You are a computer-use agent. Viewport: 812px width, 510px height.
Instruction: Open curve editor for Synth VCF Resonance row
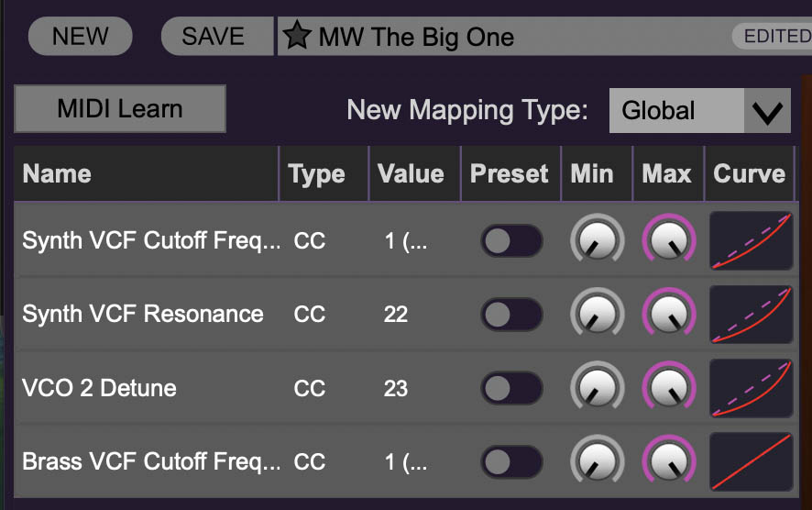click(x=751, y=315)
